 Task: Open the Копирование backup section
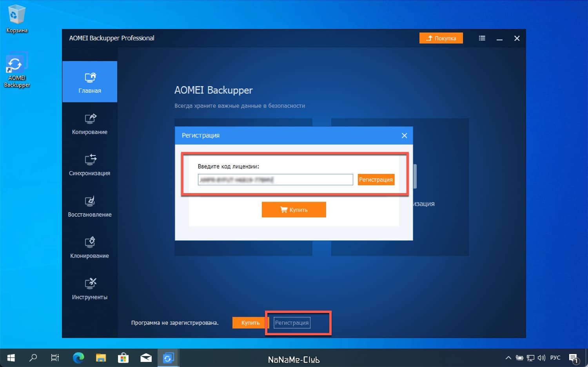[x=90, y=123]
